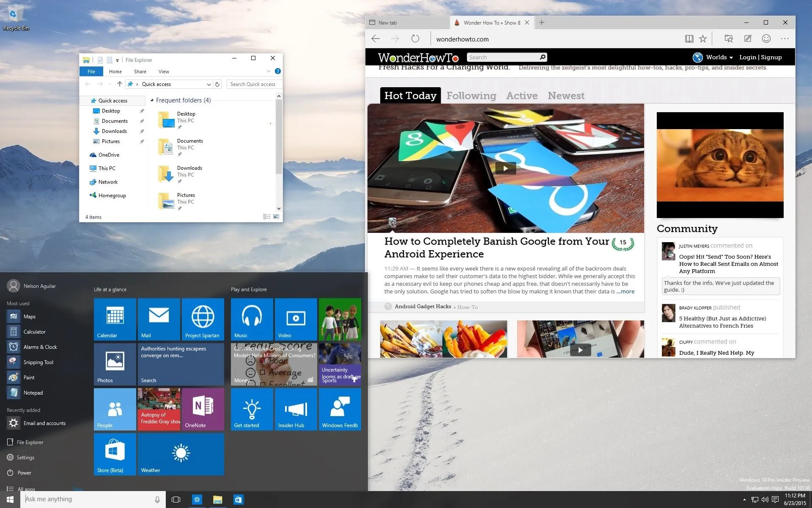
Task: Select This PC in navigation pane
Action: click(x=107, y=168)
